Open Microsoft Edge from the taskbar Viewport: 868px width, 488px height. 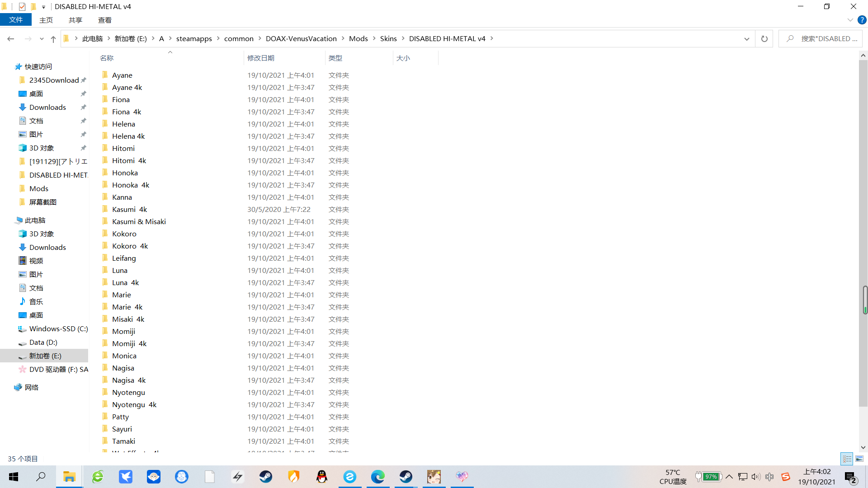point(378,477)
